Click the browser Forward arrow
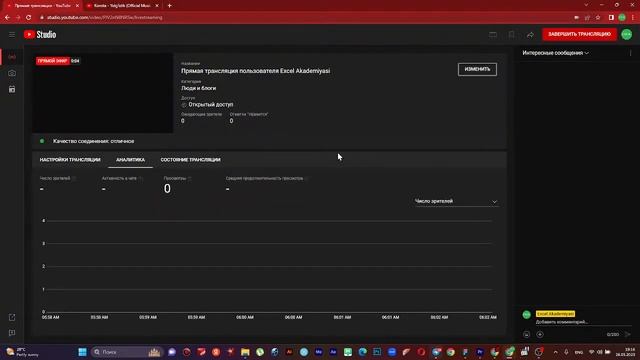 pos(18,18)
